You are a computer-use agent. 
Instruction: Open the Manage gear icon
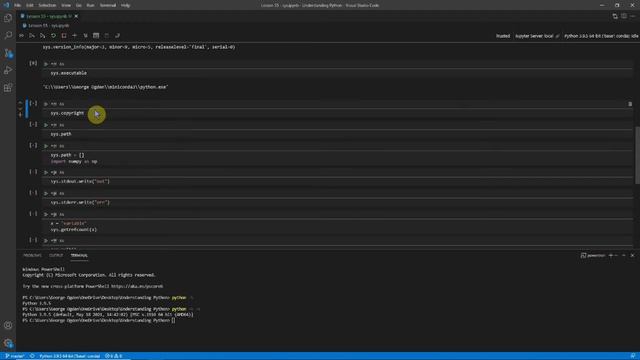[8, 343]
